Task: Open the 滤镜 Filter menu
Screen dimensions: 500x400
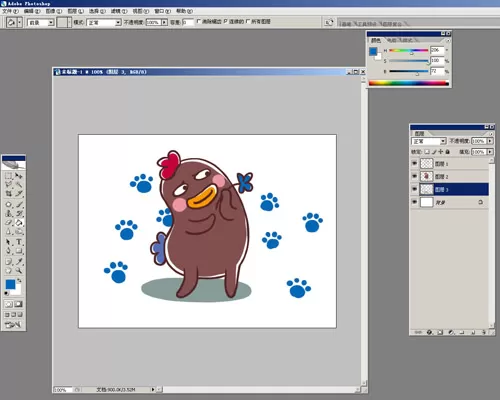Action: pos(119,11)
